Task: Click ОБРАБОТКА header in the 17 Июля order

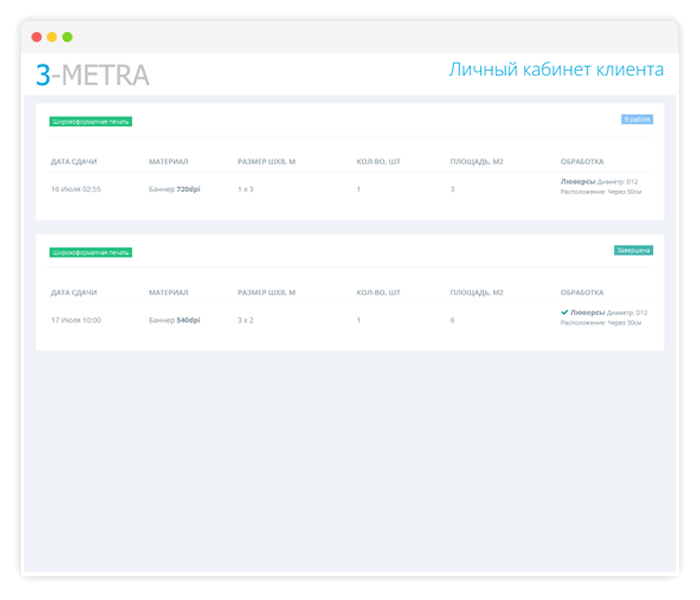Action: click(582, 292)
